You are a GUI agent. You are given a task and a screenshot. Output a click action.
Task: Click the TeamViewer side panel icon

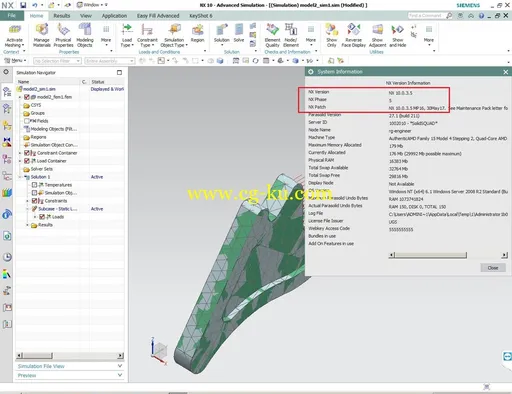(507, 357)
